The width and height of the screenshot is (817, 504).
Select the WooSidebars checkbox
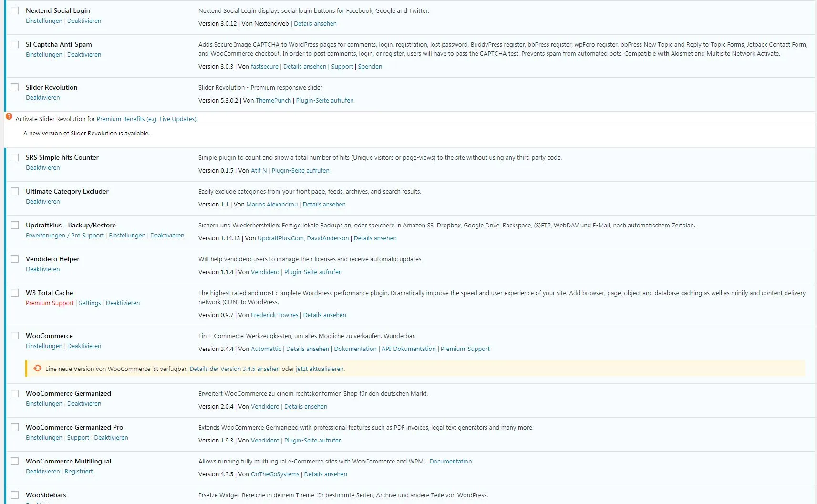[x=15, y=495]
